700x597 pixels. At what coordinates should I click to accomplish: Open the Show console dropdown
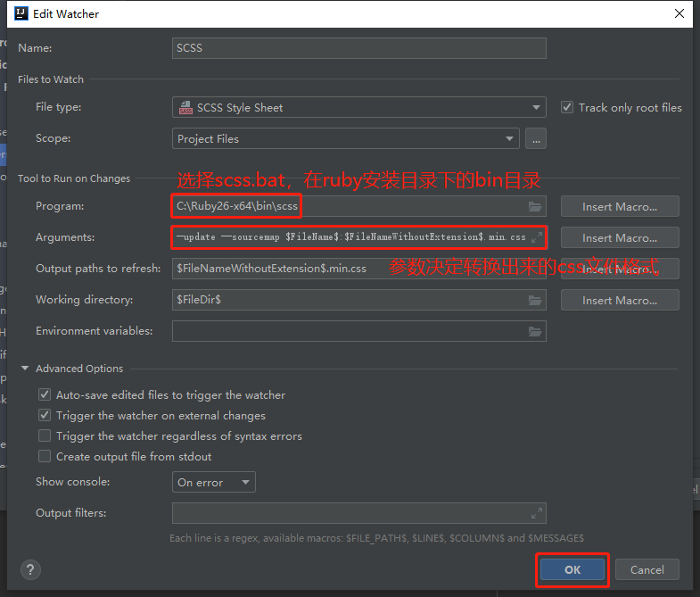[214, 482]
